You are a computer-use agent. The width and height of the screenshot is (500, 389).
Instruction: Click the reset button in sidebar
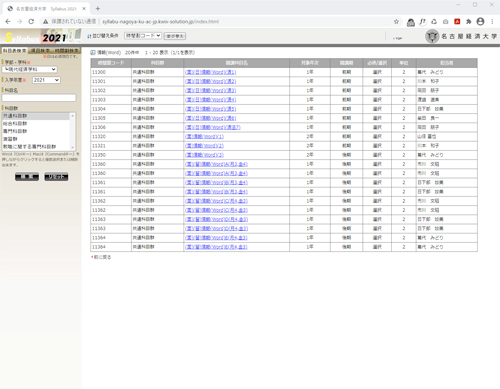tap(56, 177)
